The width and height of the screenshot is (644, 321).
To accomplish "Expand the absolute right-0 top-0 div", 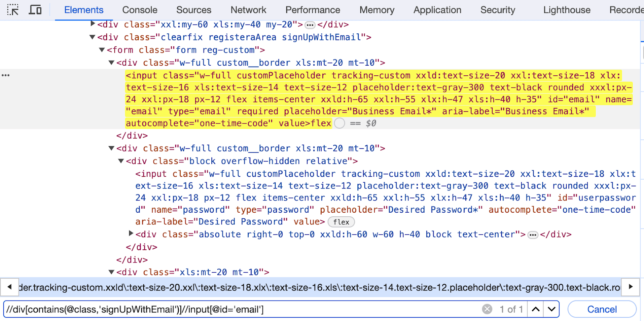I will pos(131,234).
